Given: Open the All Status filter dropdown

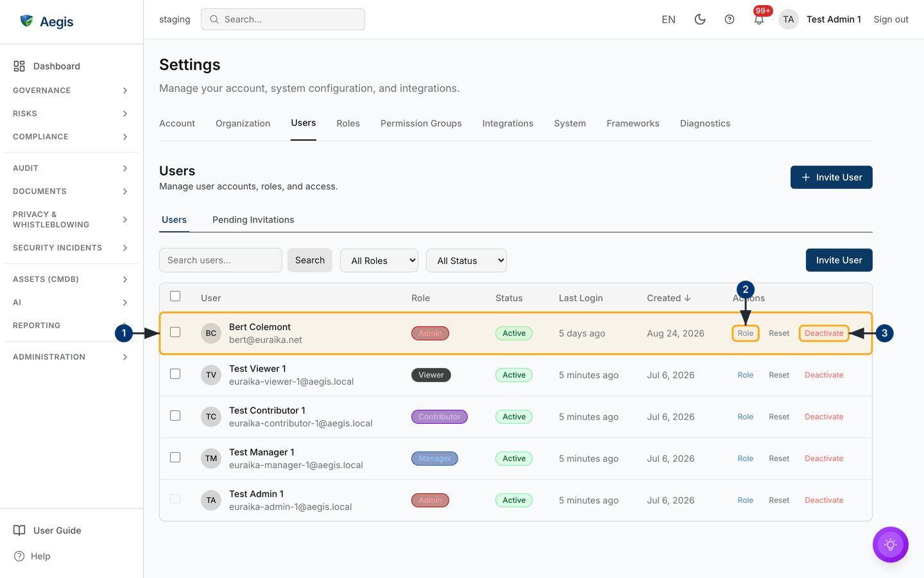Looking at the screenshot, I should point(466,261).
